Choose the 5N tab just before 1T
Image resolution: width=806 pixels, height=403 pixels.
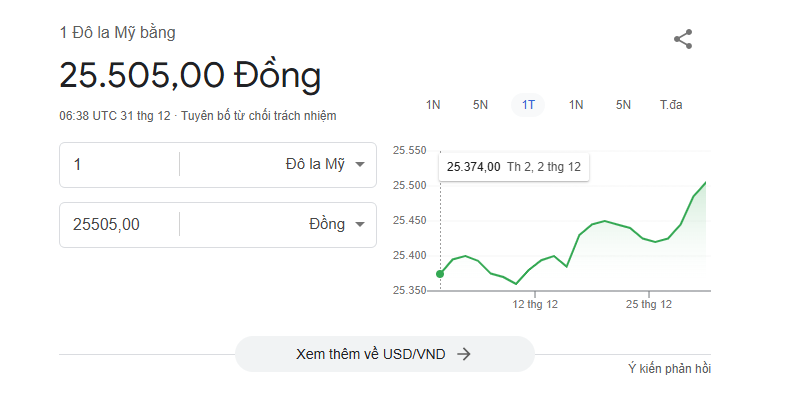point(480,105)
